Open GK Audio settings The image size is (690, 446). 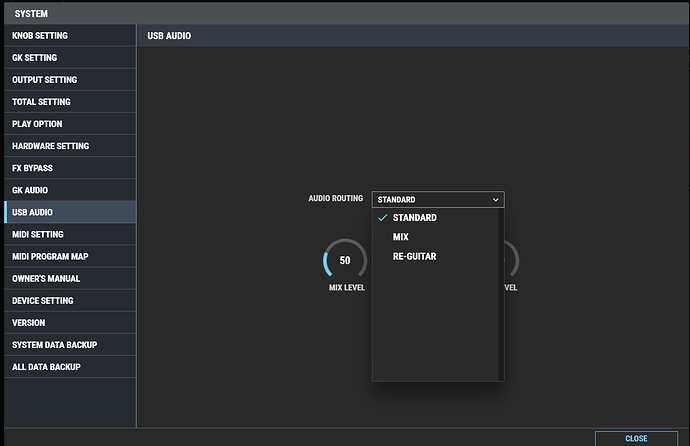click(30, 190)
